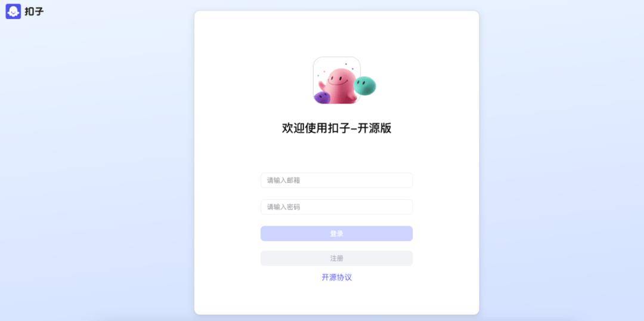This screenshot has height=321, width=644.
Task: Click the small purple mascot blob
Action: pos(322,97)
